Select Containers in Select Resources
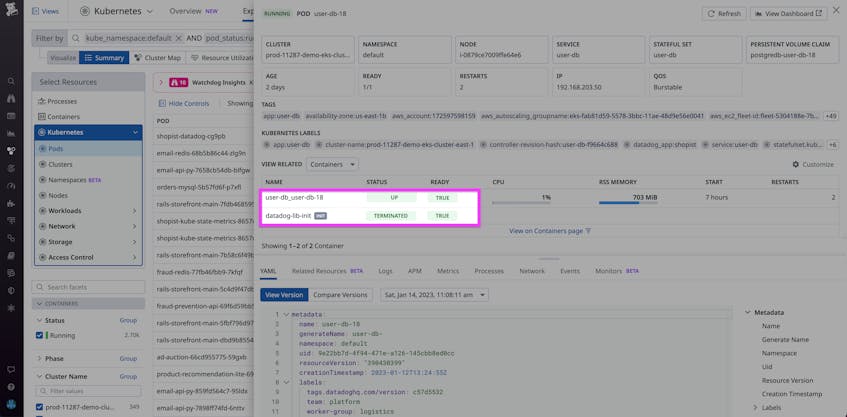847x417 pixels. (x=59, y=117)
